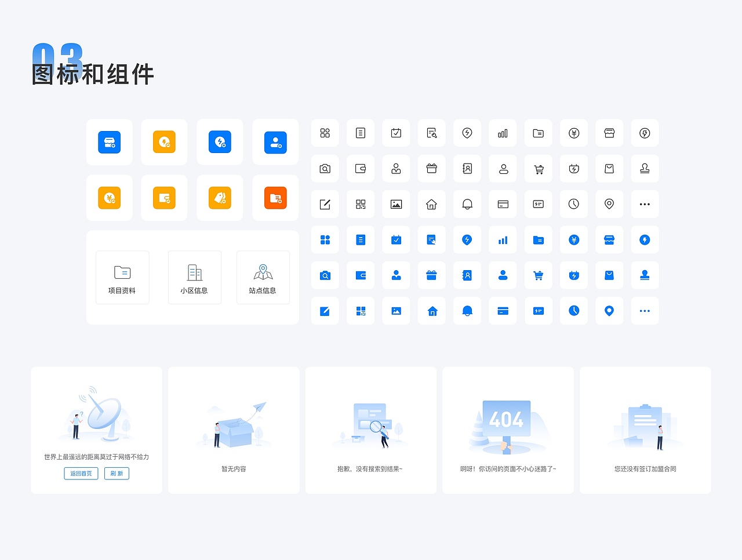Screen dimensions: 742x560
Task: Click the outlined house home icon
Action: (x=431, y=204)
